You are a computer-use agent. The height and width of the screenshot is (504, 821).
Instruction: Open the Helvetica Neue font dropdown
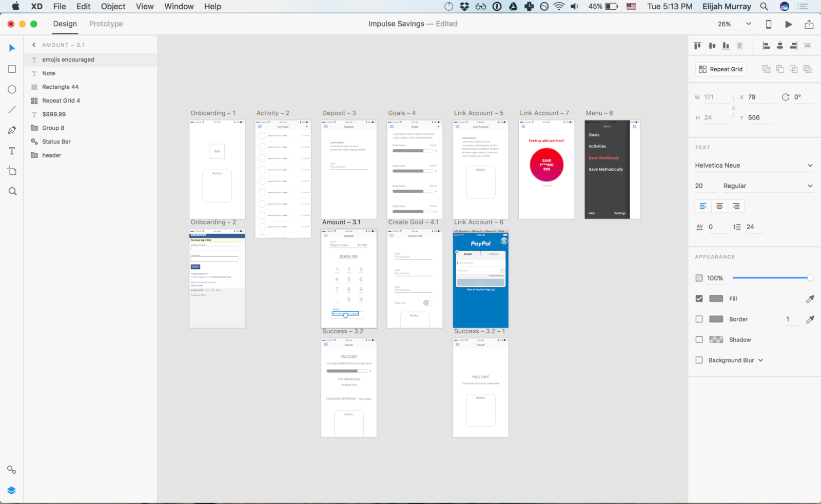[x=754, y=165]
